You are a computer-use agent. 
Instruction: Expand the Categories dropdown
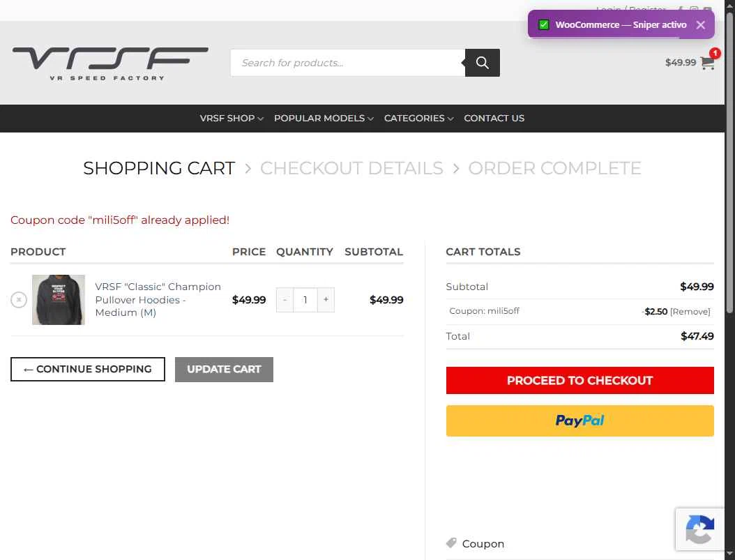coord(418,119)
